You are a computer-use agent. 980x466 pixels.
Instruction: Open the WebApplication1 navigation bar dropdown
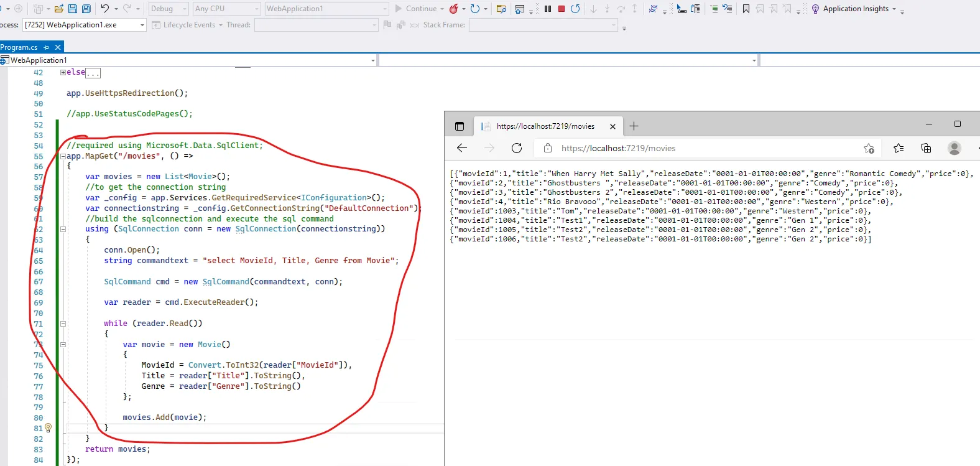189,60
